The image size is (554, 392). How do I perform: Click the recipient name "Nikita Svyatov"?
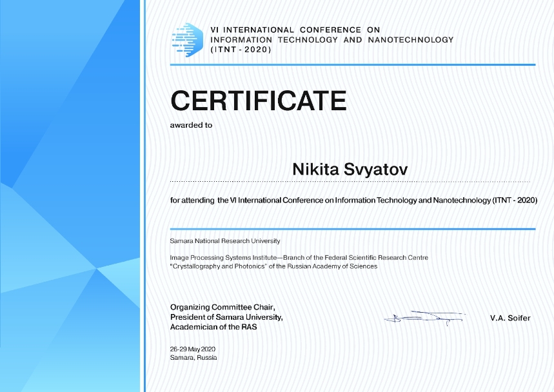pos(350,169)
